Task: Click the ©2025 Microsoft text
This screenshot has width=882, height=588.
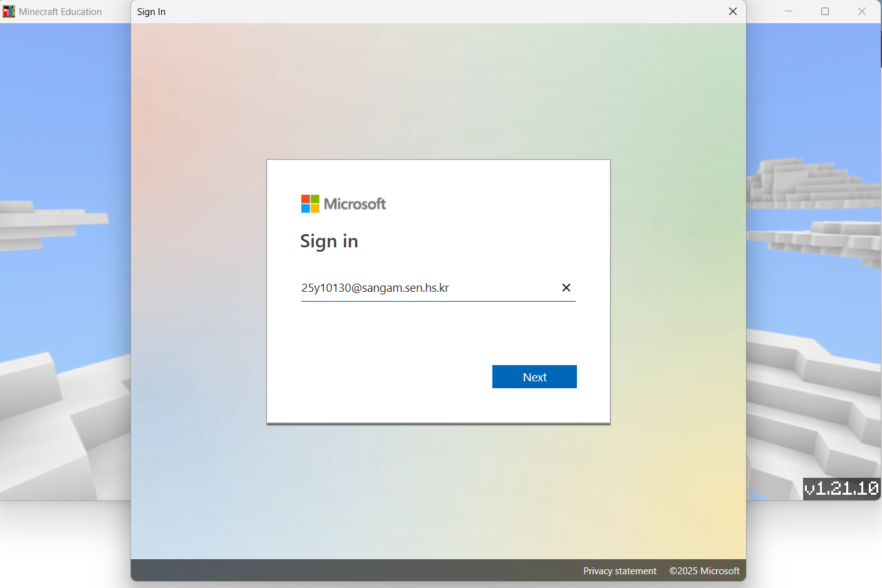Action: click(x=704, y=571)
